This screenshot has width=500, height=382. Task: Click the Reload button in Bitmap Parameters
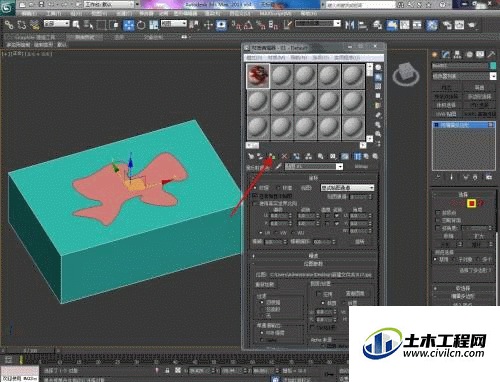[265, 284]
